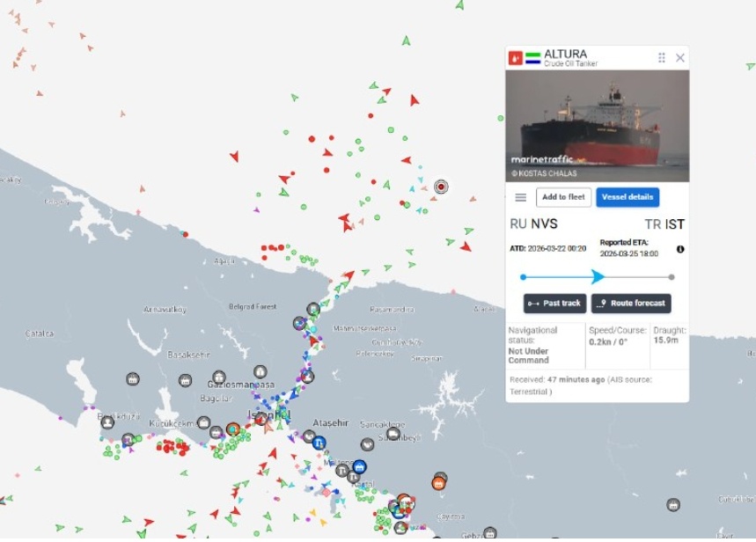Image resolution: width=756 pixels, height=542 pixels.
Task: Display the Route forecast
Action: pos(631,304)
